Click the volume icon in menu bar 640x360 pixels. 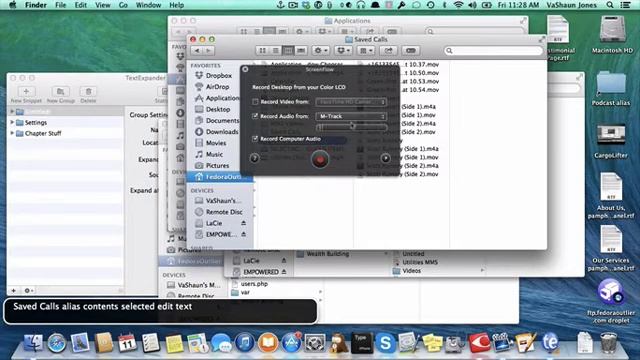(472, 5)
